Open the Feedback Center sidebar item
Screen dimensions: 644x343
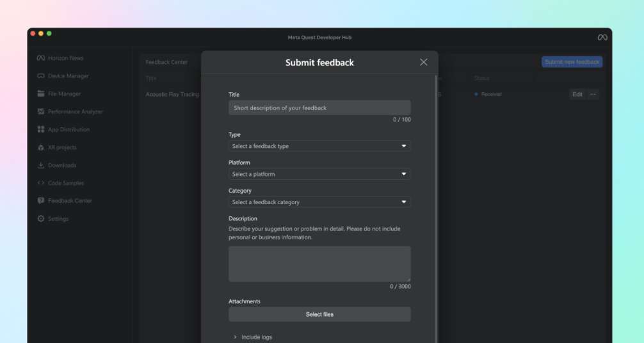tap(69, 201)
